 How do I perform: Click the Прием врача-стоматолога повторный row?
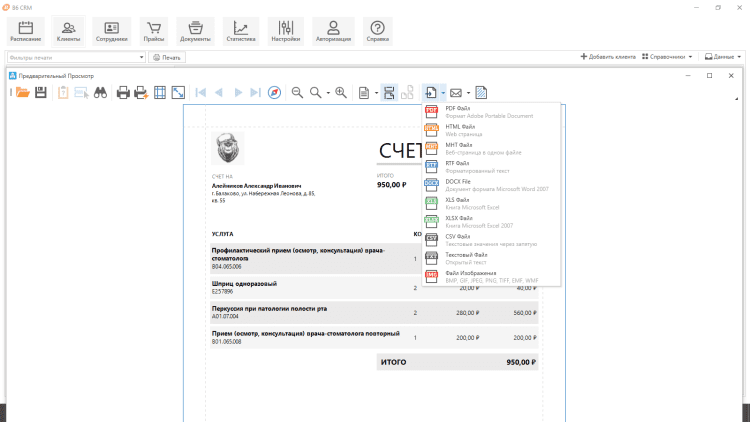(374, 337)
